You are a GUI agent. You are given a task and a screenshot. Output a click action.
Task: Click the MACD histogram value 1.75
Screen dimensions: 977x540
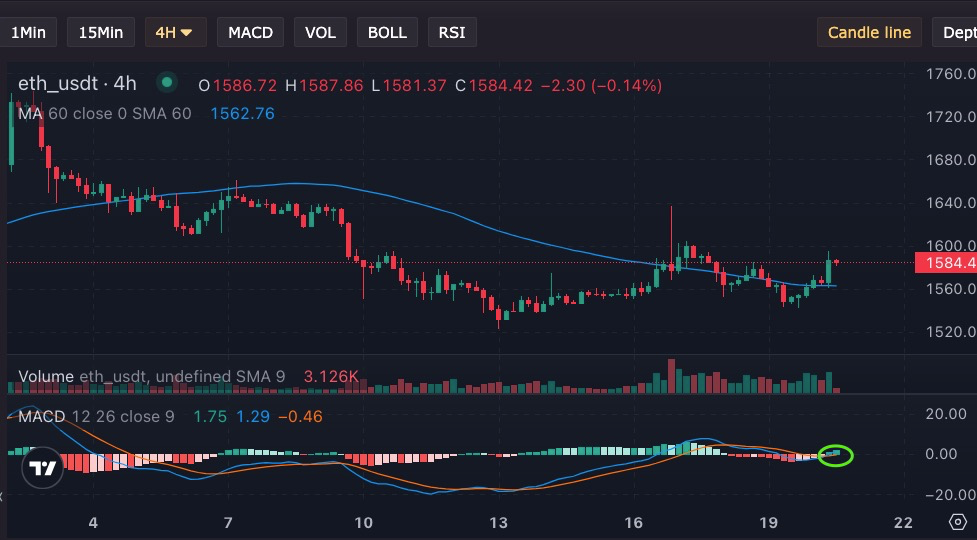point(210,416)
